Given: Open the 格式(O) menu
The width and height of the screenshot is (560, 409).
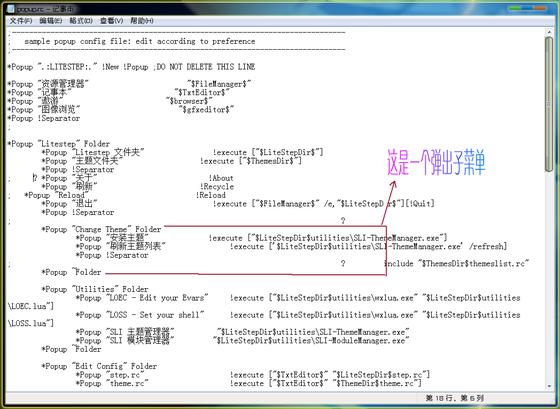Looking at the screenshot, I should coord(81,21).
